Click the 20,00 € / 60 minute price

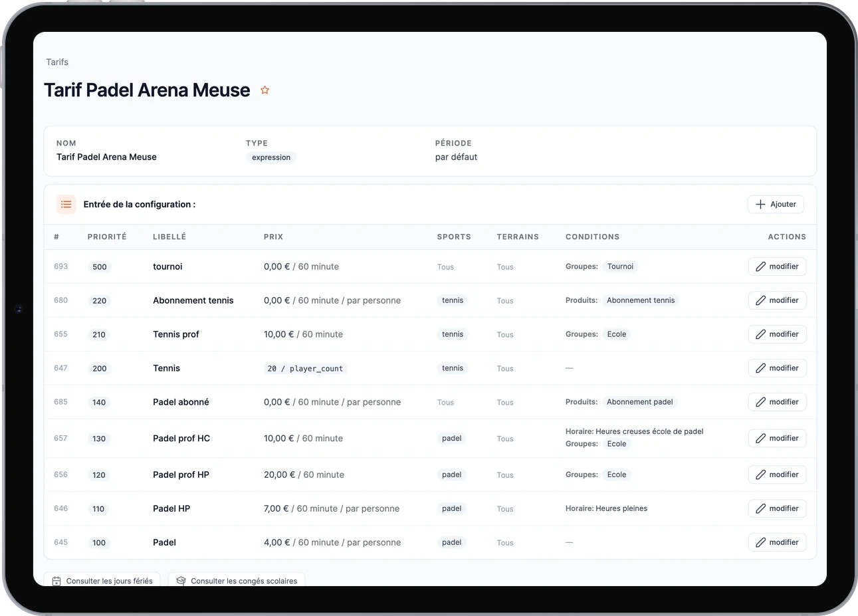pos(304,474)
